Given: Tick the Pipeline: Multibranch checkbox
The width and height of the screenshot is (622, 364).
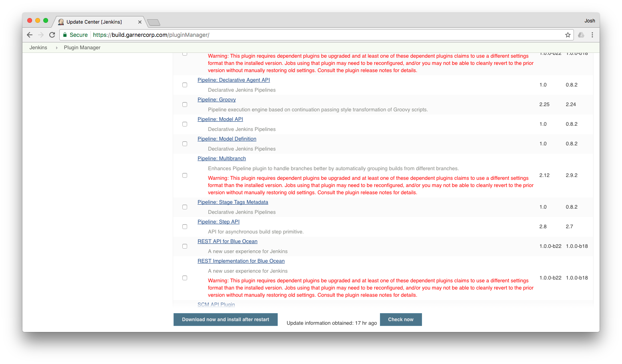Looking at the screenshot, I should click(185, 175).
